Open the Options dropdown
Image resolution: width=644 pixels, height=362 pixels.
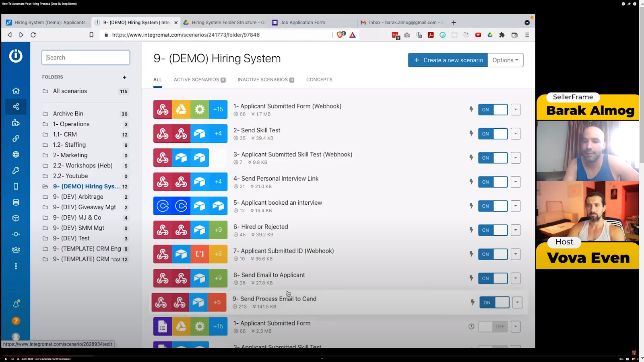505,60
